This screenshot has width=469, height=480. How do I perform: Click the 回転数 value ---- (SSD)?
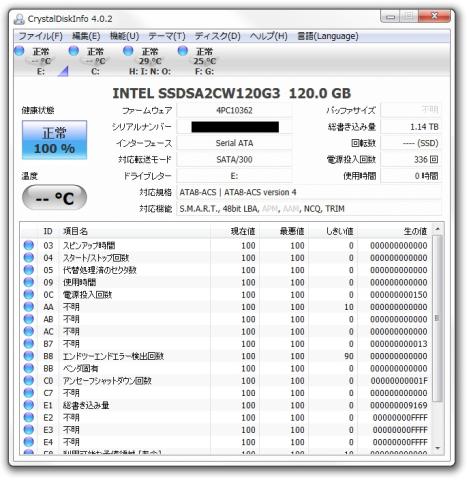click(x=411, y=143)
